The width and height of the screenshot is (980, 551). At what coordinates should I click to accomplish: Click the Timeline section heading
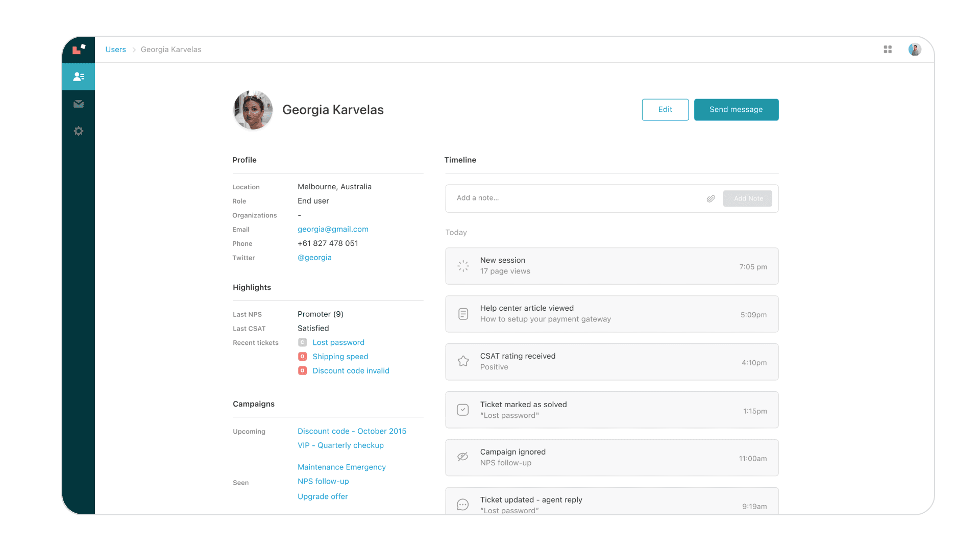[460, 160]
